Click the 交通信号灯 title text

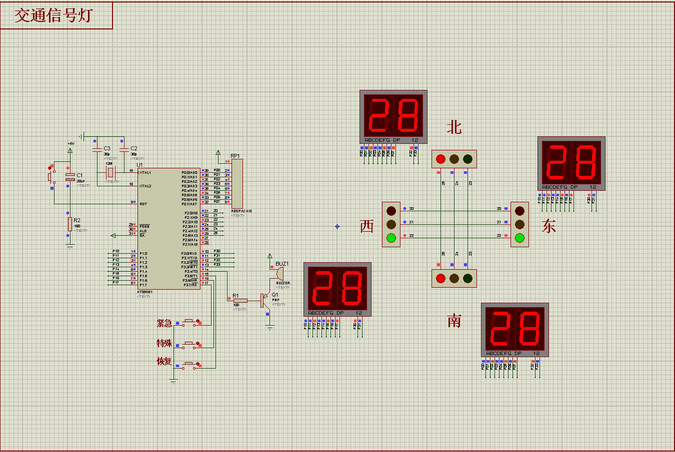coord(54,15)
